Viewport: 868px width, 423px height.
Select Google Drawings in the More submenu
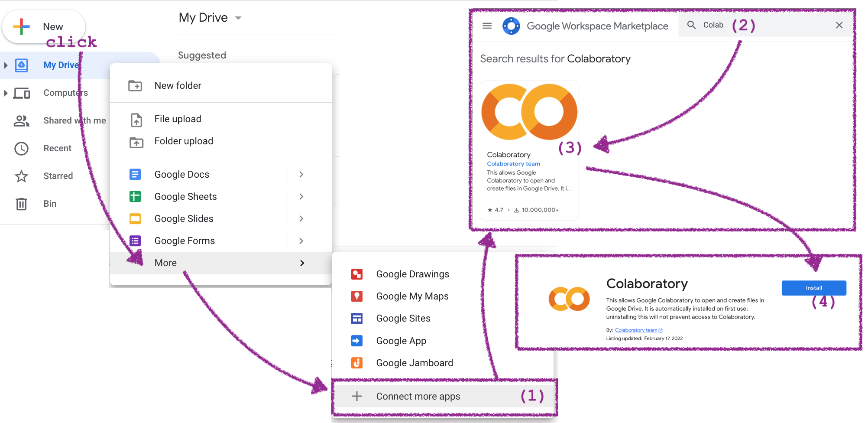(x=443, y=274)
